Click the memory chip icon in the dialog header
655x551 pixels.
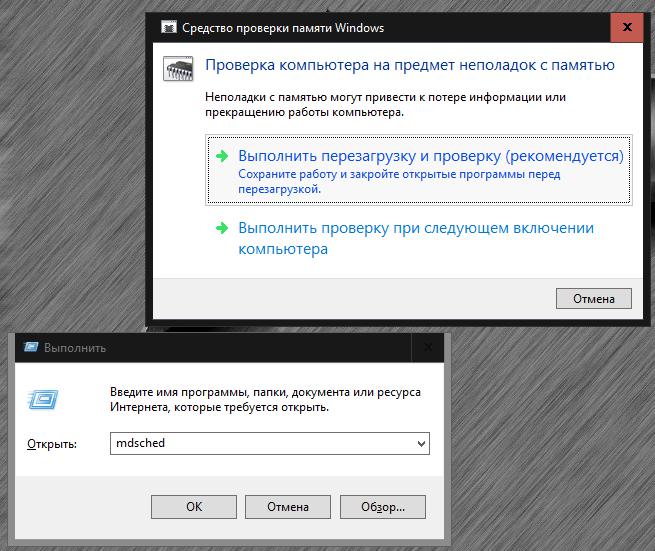click(x=178, y=69)
